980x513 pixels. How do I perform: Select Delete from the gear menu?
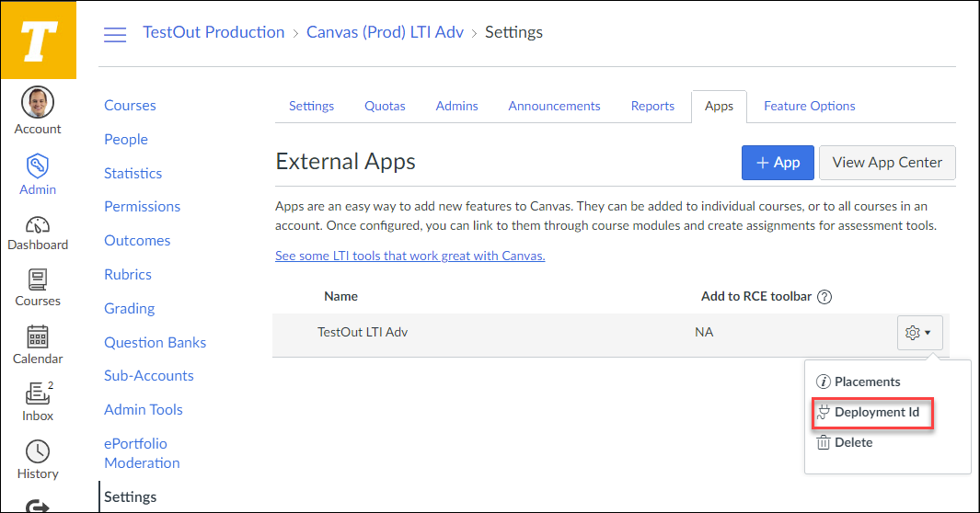point(845,442)
